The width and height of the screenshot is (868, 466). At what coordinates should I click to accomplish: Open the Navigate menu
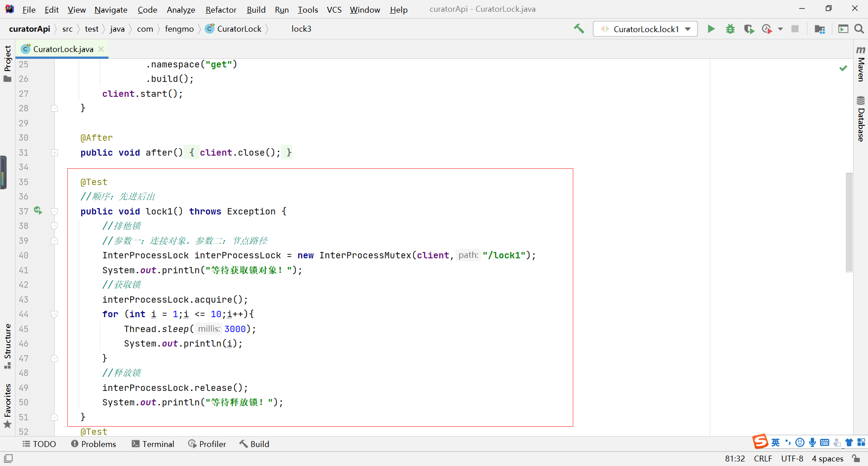111,10
